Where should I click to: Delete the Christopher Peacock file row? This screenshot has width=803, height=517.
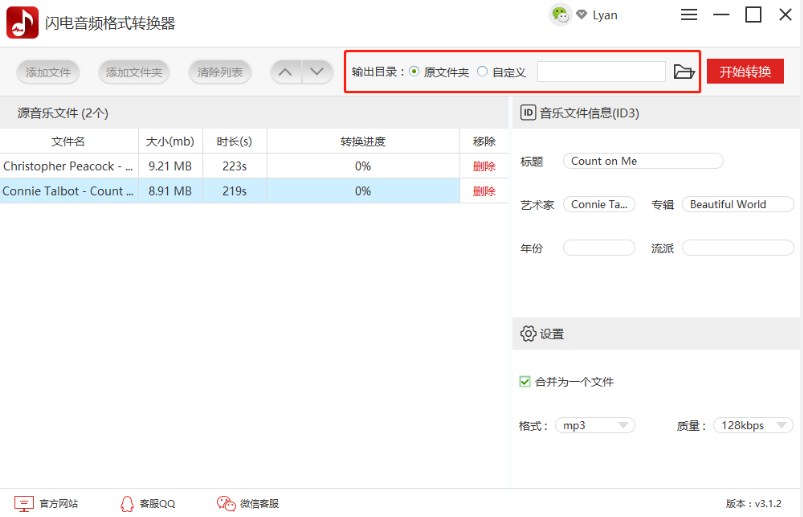(x=484, y=166)
